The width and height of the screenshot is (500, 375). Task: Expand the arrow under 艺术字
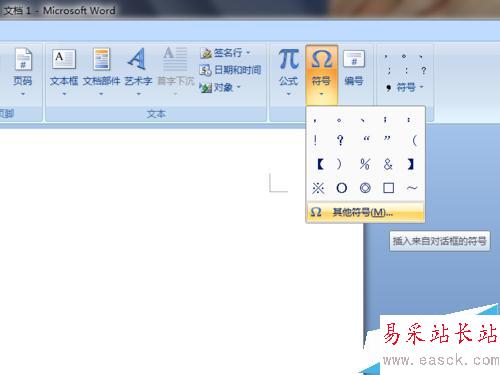pyautogui.click(x=138, y=94)
